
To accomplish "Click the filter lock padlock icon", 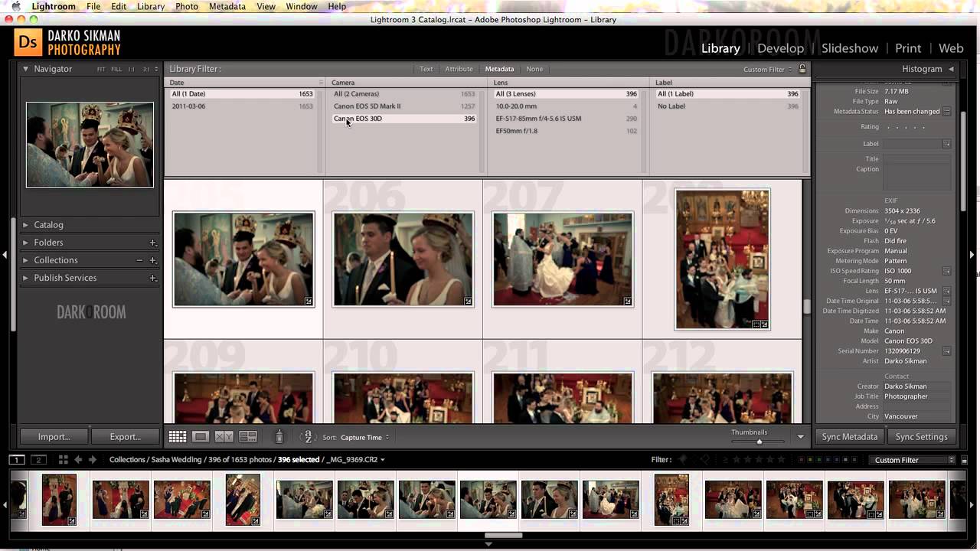I will 802,69.
